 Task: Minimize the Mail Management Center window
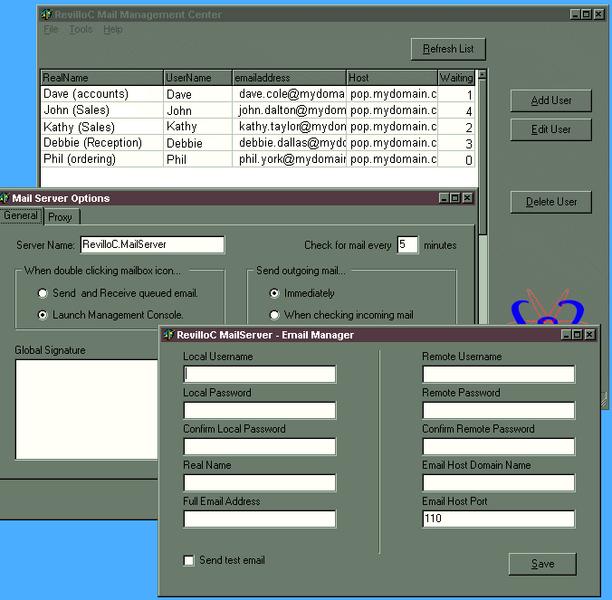(x=575, y=14)
